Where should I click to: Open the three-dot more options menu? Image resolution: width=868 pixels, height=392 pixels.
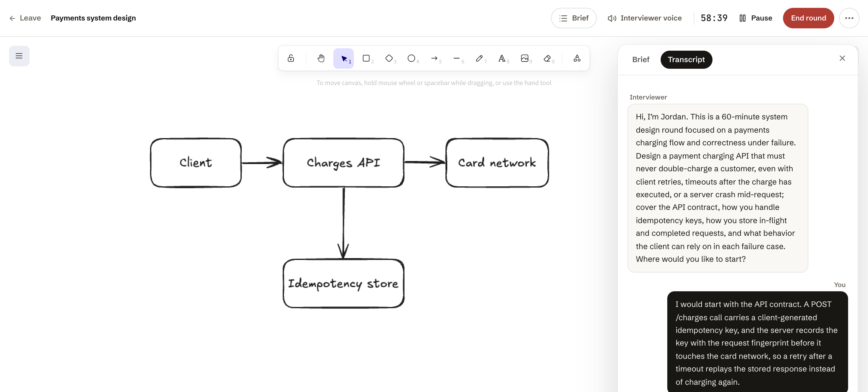pos(849,18)
